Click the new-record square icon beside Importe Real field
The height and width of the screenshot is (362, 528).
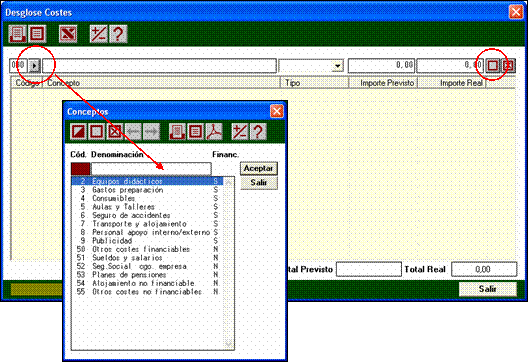493,65
